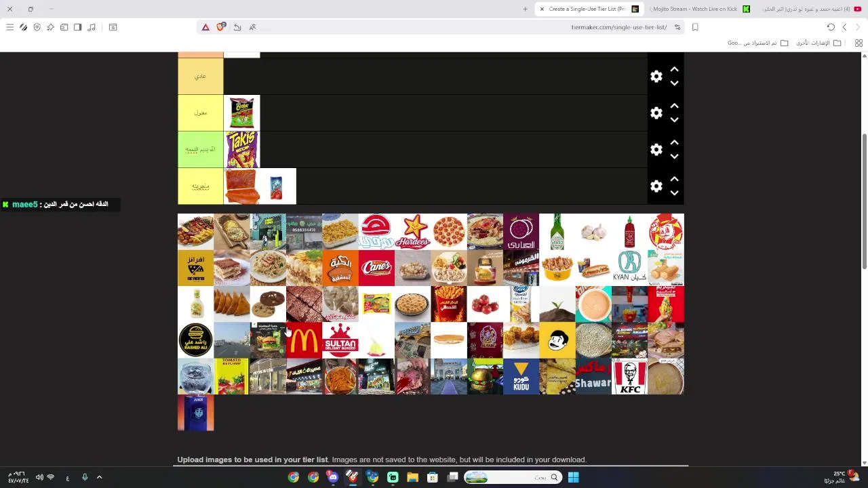Move the Takis tier row up

[674, 143]
